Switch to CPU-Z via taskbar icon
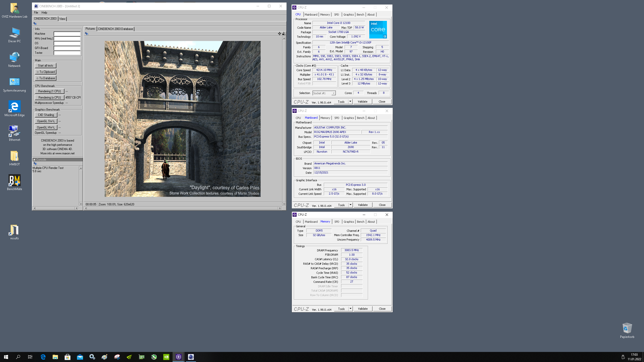 tap(179, 357)
